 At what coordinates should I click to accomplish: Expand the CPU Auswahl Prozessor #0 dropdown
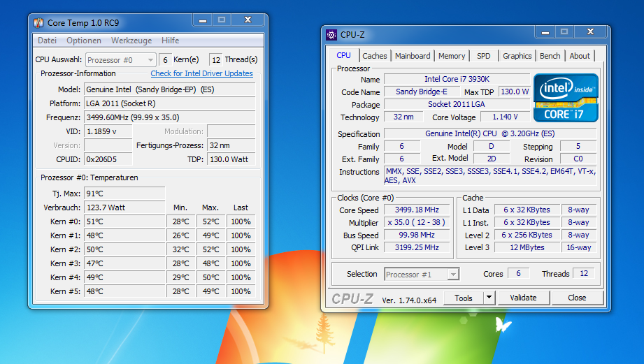point(121,60)
